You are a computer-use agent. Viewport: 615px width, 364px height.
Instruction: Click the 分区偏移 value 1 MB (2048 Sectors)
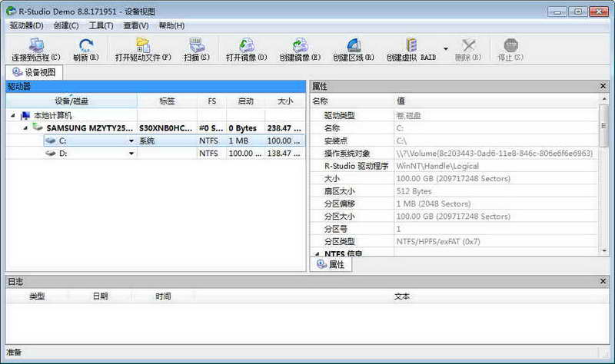tap(434, 204)
